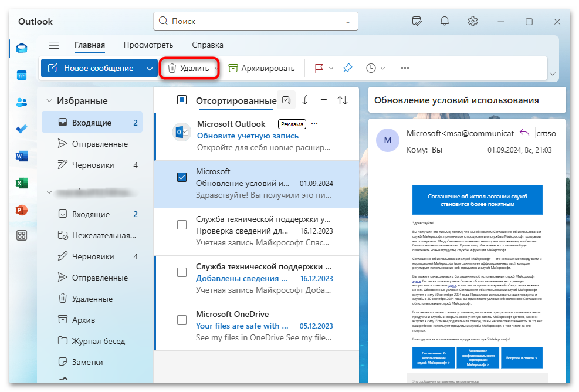Open Отправленные under the account section
The width and height of the screenshot is (579, 392).
click(92, 278)
